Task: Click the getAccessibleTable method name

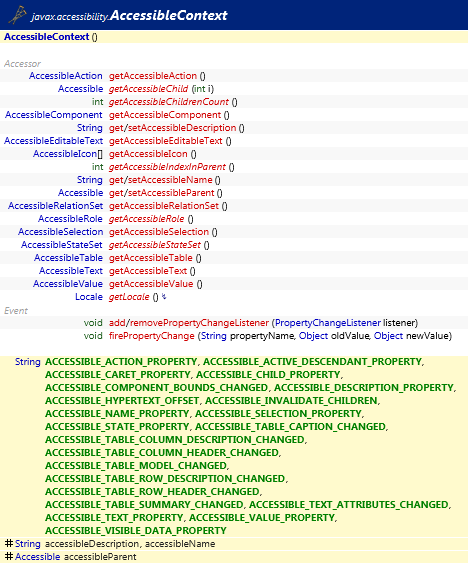Action: 151,258
